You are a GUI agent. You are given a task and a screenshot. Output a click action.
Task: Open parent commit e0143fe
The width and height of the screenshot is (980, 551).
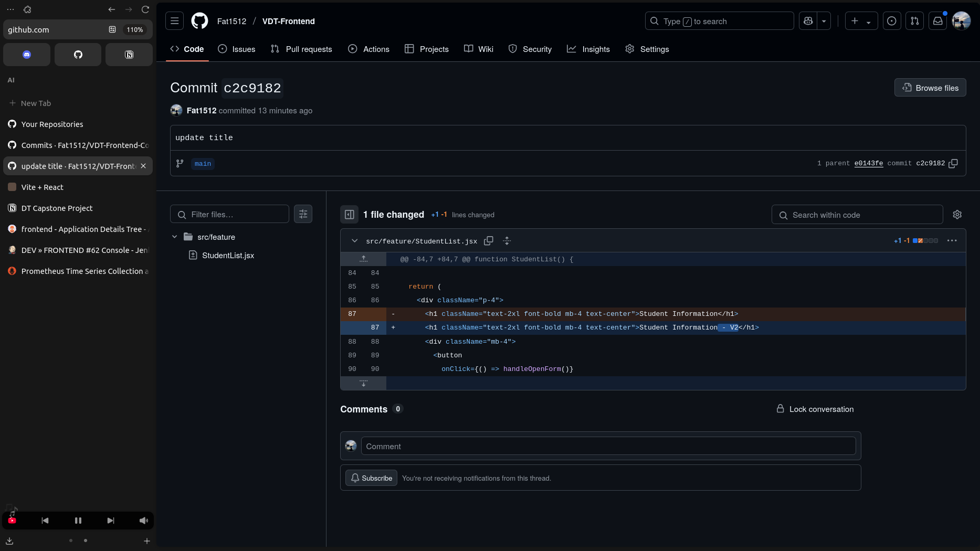click(868, 163)
